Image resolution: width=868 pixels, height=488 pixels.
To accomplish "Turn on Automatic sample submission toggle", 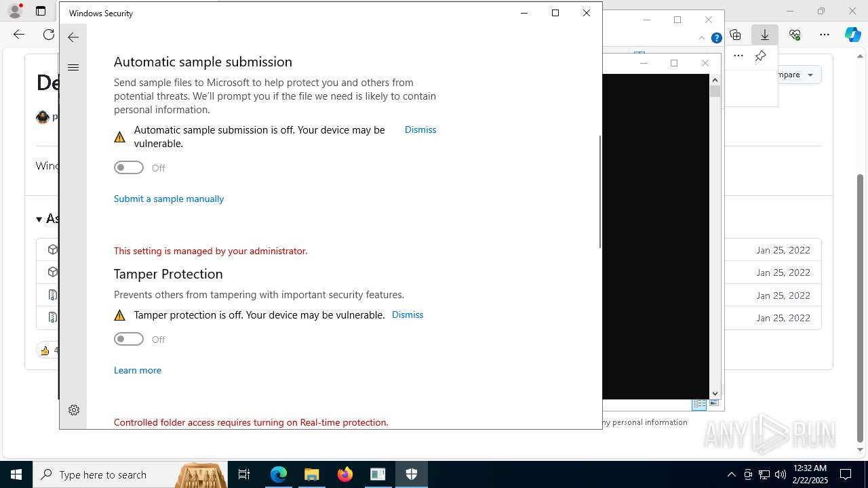I will [129, 167].
